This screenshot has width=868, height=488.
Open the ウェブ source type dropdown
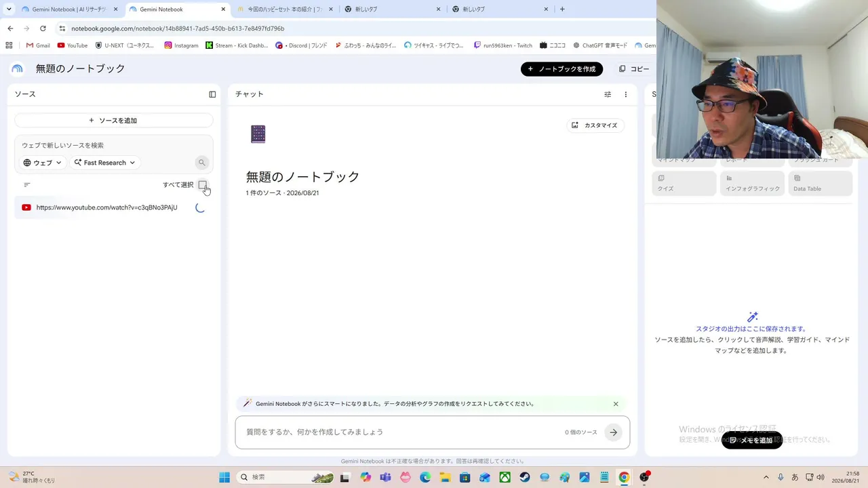click(x=43, y=163)
